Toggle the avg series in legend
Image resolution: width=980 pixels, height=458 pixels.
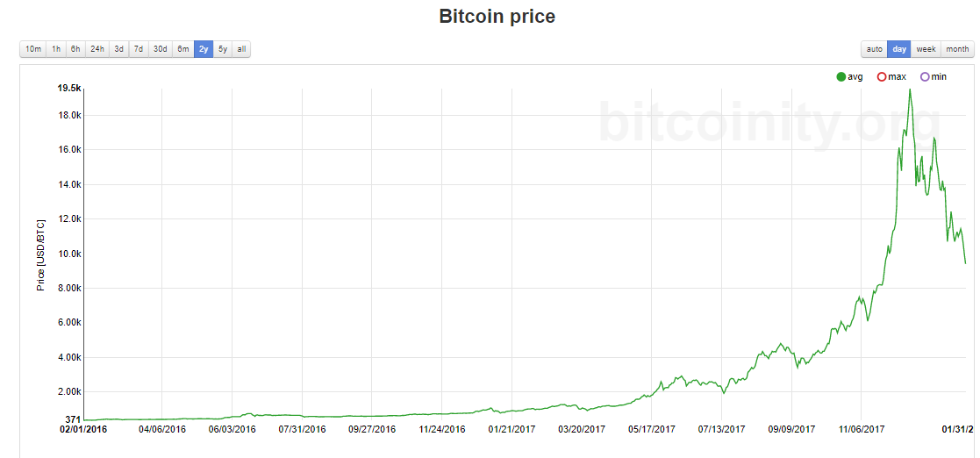point(849,77)
